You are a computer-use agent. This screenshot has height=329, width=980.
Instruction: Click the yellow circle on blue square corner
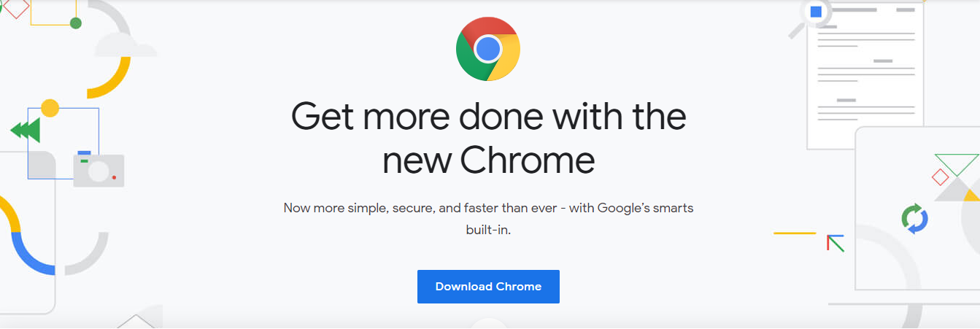click(x=50, y=108)
